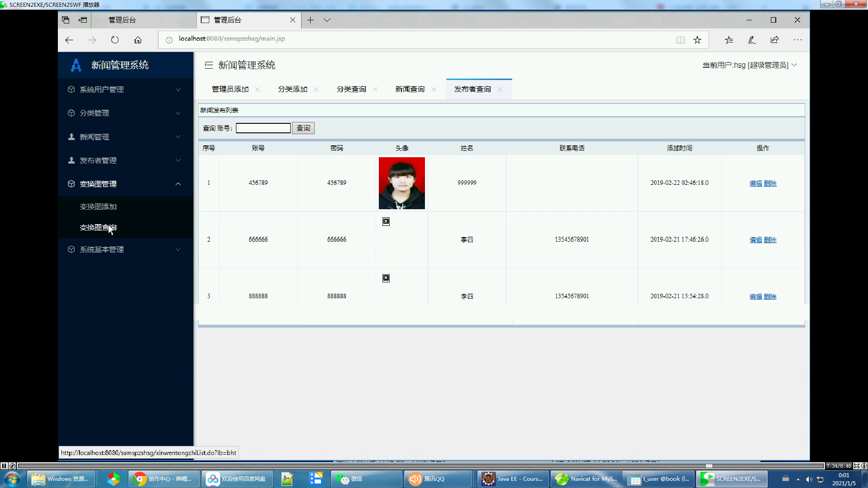Expand 发布者管理 sidebar menu

126,160
